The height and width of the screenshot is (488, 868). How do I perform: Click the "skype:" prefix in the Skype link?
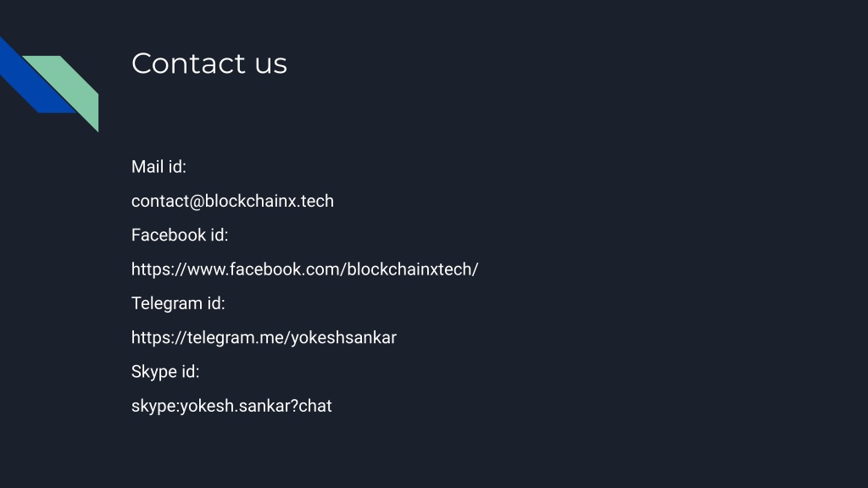click(x=156, y=406)
